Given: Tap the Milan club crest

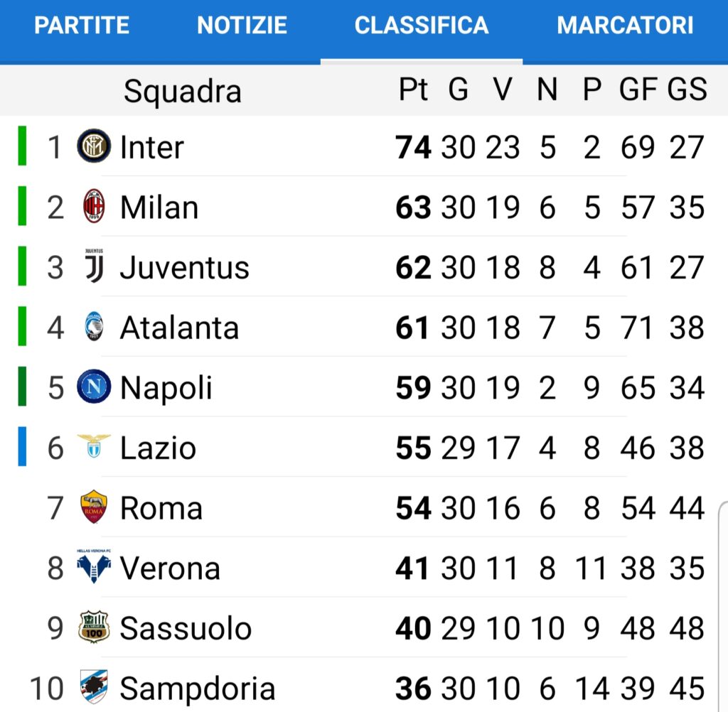Looking at the screenshot, I should pyautogui.click(x=94, y=206).
